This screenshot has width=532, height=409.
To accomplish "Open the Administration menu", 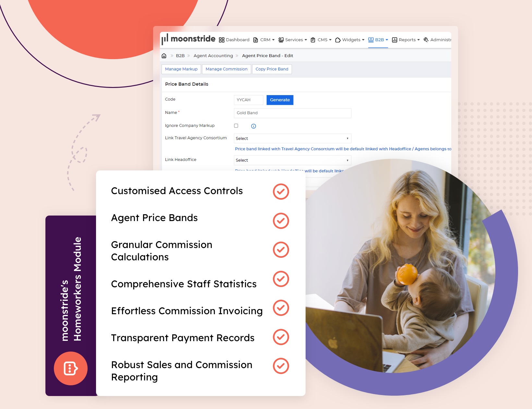I will coord(437,40).
